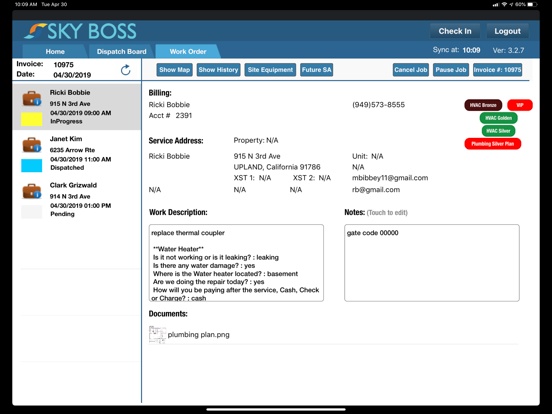This screenshot has height=414, width=552.
Task: Select Janet Kim job name
Action: click(x=66, y=139)
